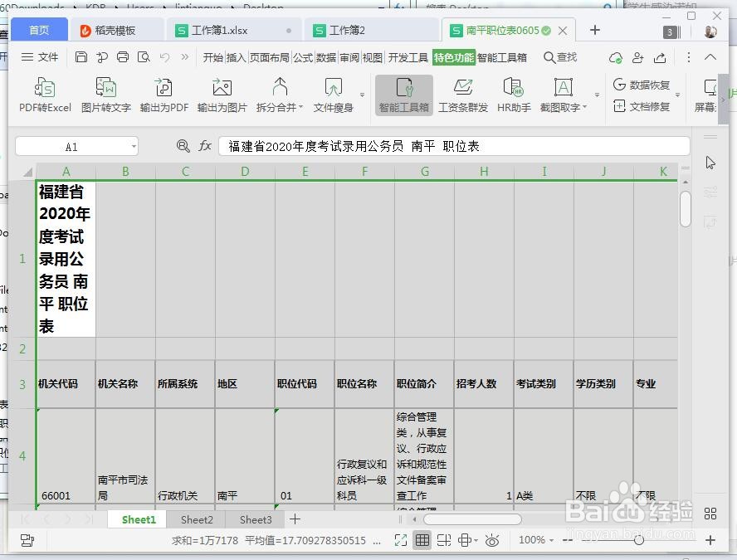Open the 数据 ribbon tab

325,57
